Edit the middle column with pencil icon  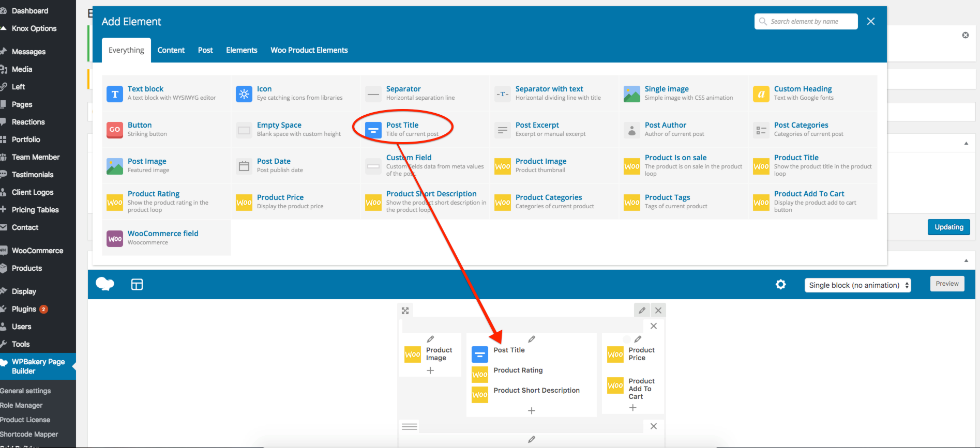[x=532, y=339]
